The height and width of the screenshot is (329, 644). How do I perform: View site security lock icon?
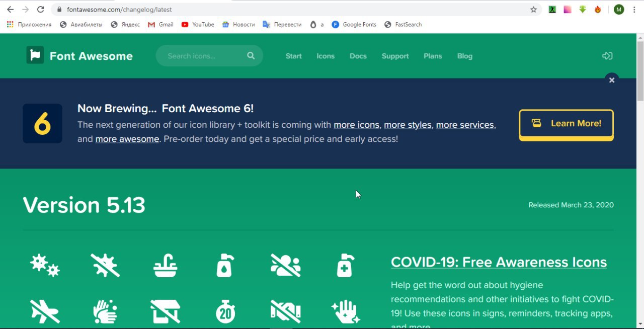[x=60, y=10]
